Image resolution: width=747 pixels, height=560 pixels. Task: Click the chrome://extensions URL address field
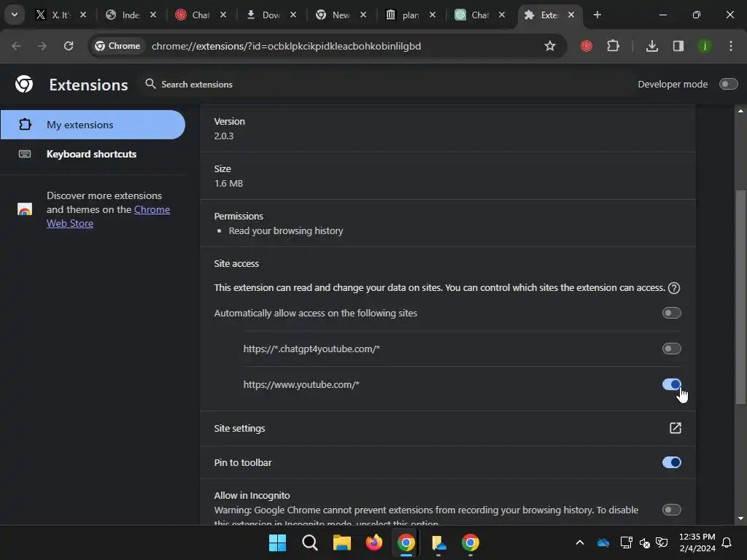pyautogui.click(x=286, y=46)
